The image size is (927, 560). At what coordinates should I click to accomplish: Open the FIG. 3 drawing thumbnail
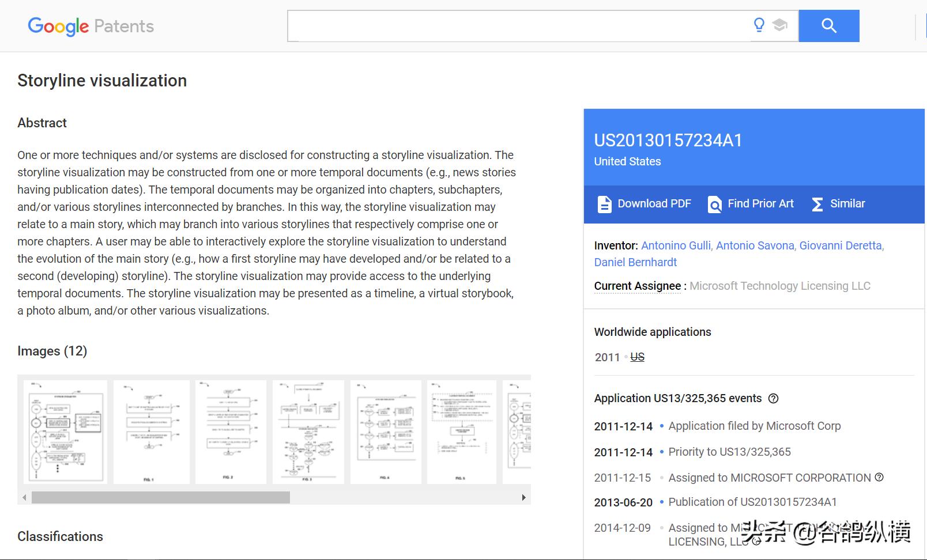click(308, 432)
